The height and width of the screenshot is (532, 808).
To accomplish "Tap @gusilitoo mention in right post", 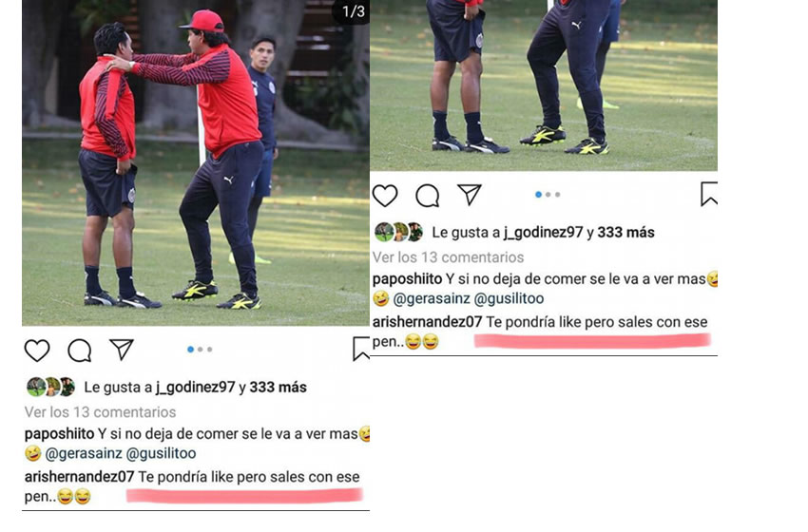I will 510,298.
